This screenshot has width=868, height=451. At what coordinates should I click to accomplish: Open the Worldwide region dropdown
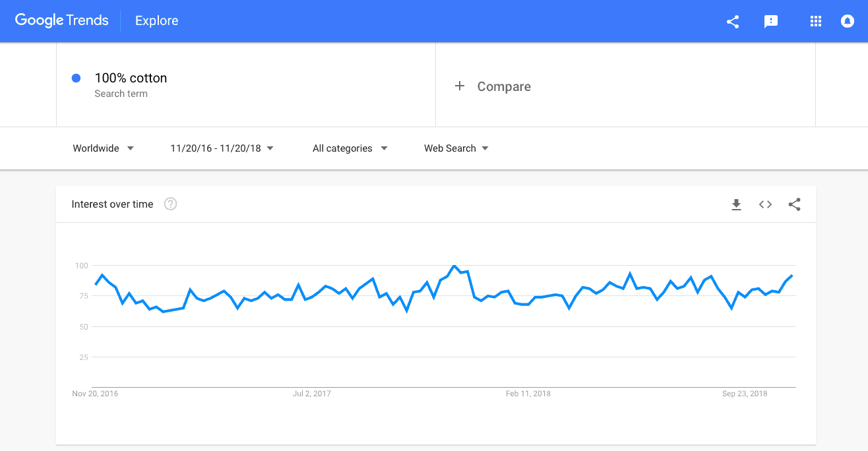pos(104,148)
